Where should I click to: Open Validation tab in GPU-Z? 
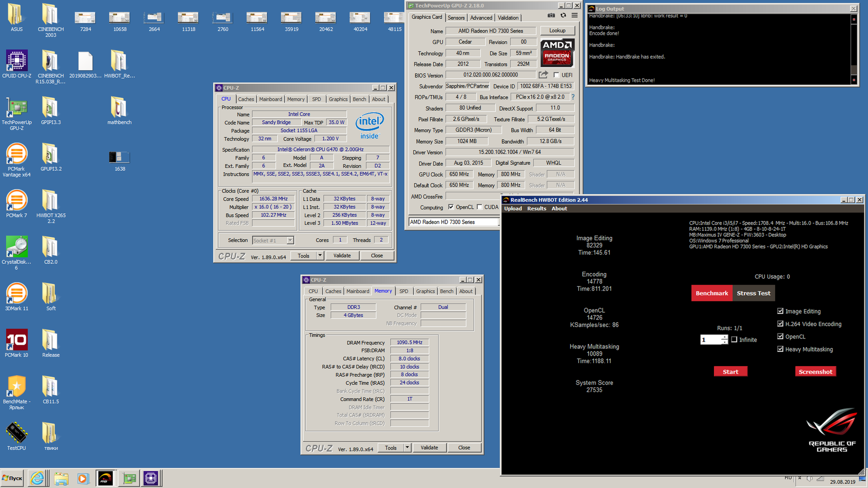pos(508,18)
